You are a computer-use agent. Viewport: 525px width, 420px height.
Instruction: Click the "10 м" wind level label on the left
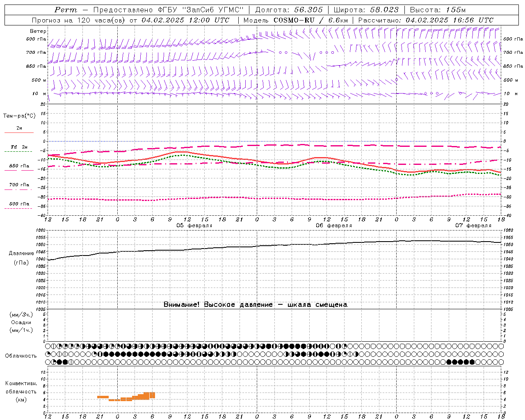39,94
